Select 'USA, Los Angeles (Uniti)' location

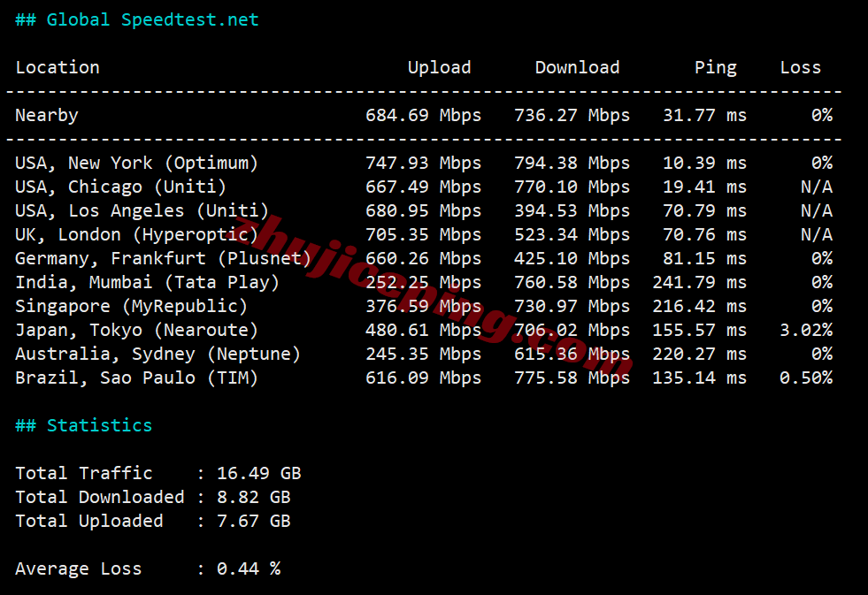[142, 210]
